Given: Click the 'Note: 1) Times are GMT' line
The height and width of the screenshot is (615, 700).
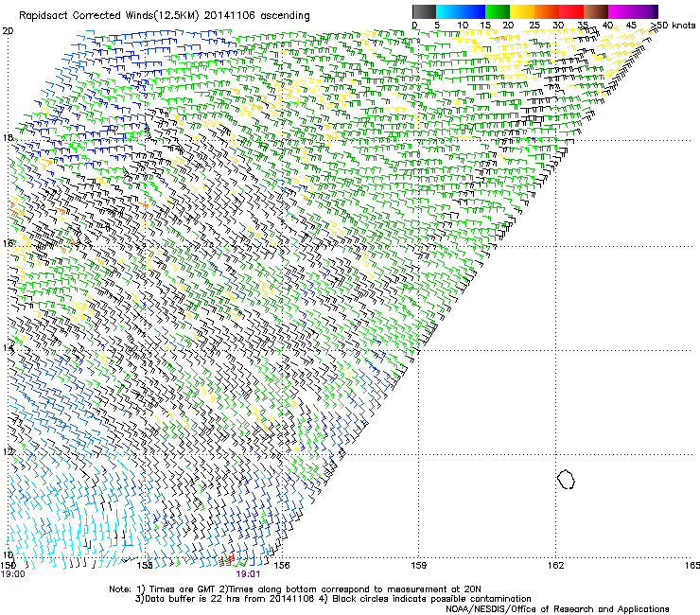Looking at the screenshot, I should (294, 589).
